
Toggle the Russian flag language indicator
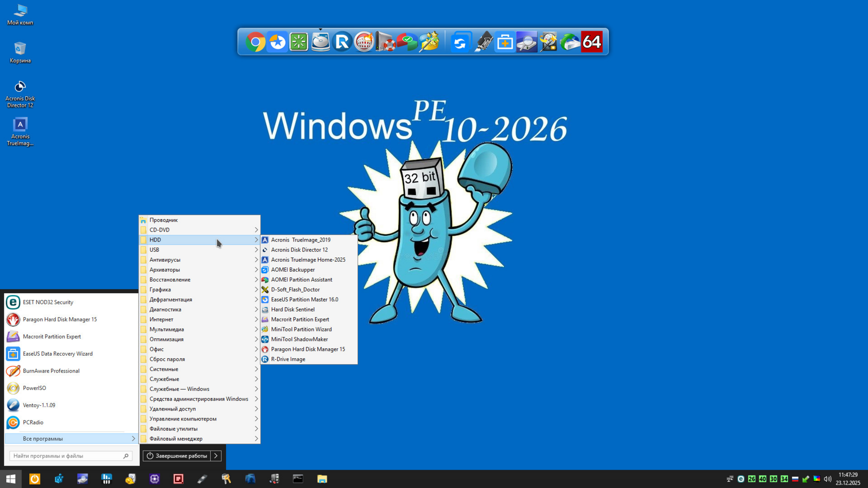795,478
